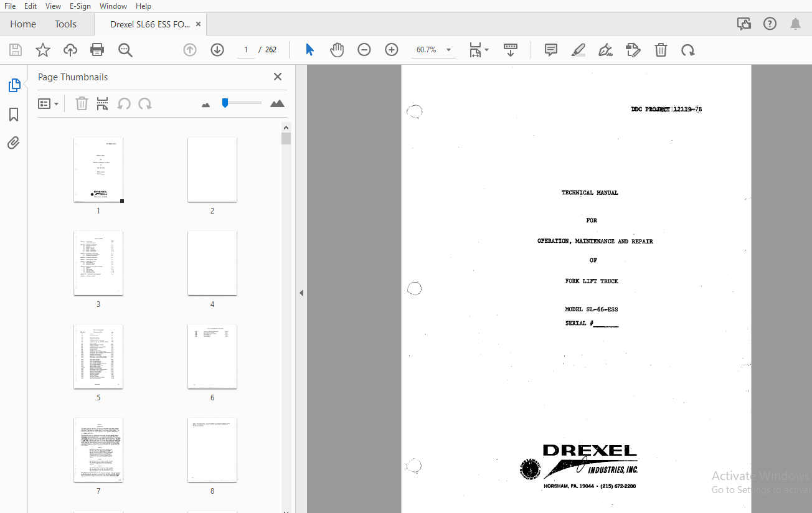Select page 7 thumbnail
This screenshot has width=812, height=513.
98,449
